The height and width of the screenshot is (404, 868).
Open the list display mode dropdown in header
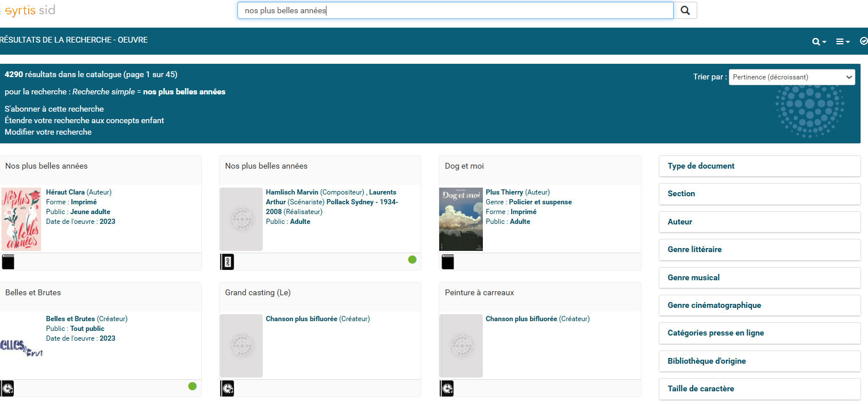coord(843,41)
